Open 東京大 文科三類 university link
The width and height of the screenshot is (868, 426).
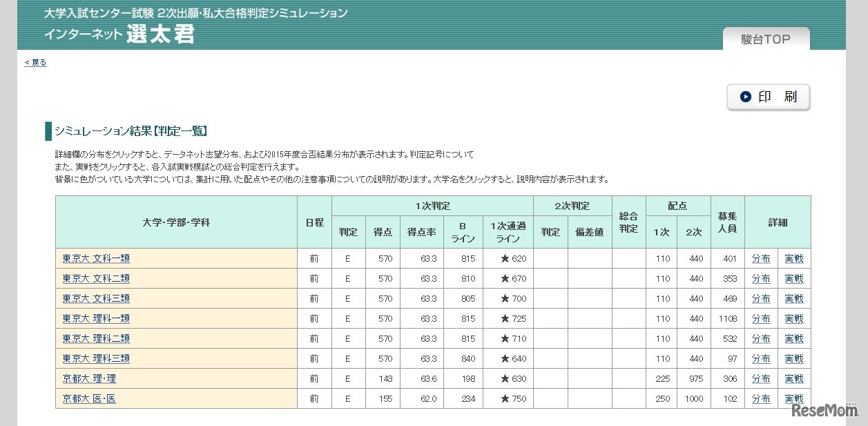96,299
